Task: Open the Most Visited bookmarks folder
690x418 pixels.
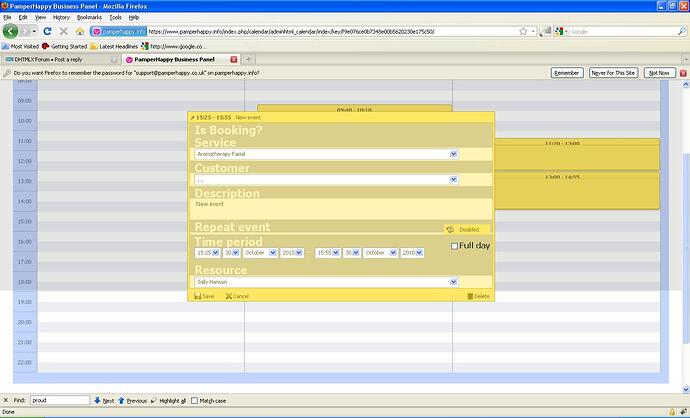Action: pyautogui.click(x=20, y=46)
